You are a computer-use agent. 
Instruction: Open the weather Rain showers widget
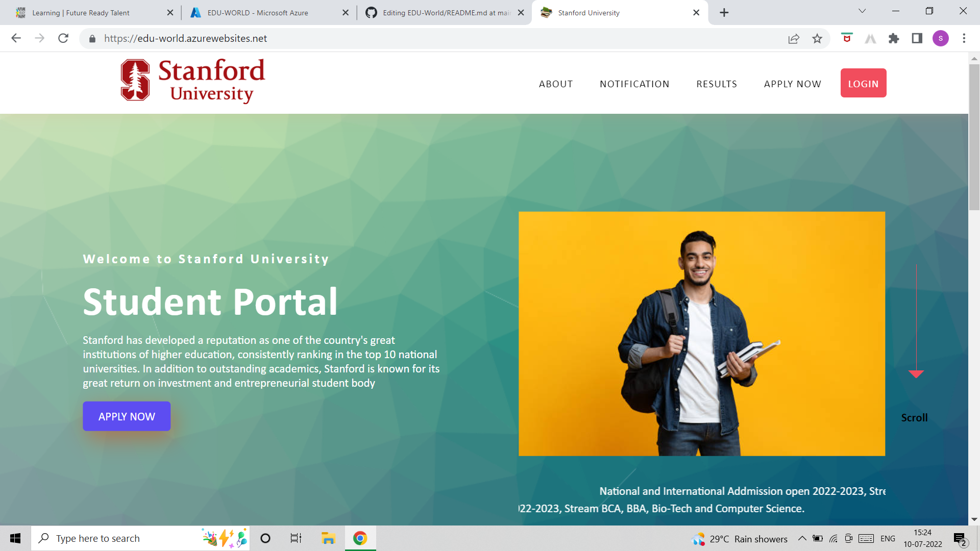tap(739, 539)
